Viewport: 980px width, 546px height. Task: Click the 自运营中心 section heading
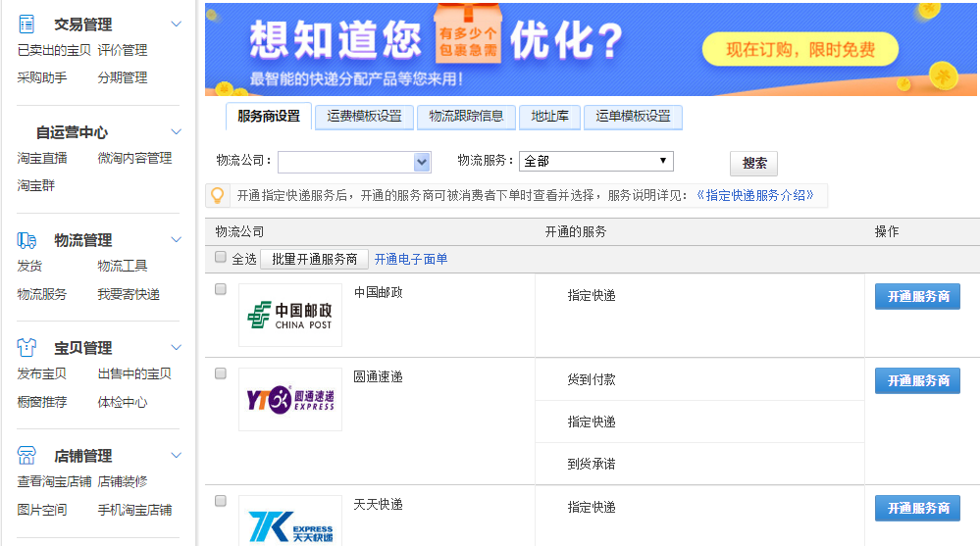(72, 132)
